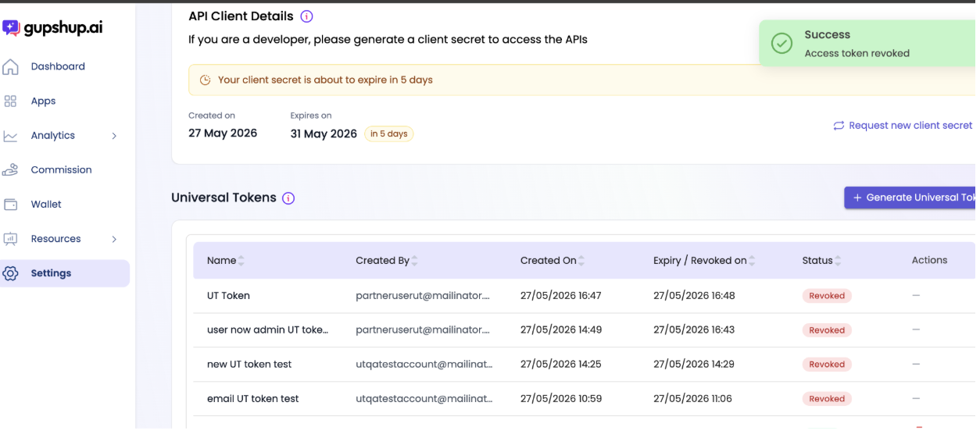
Task: Sort the table by Created On
Action: (x=582, y=261)
